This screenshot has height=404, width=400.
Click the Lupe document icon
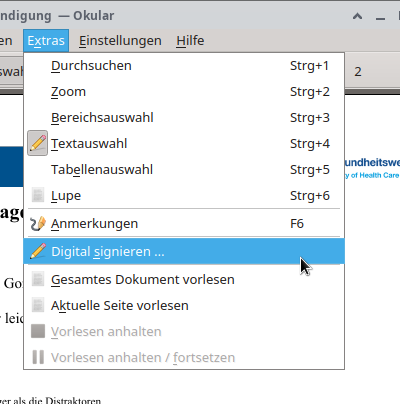pos(38,195)
